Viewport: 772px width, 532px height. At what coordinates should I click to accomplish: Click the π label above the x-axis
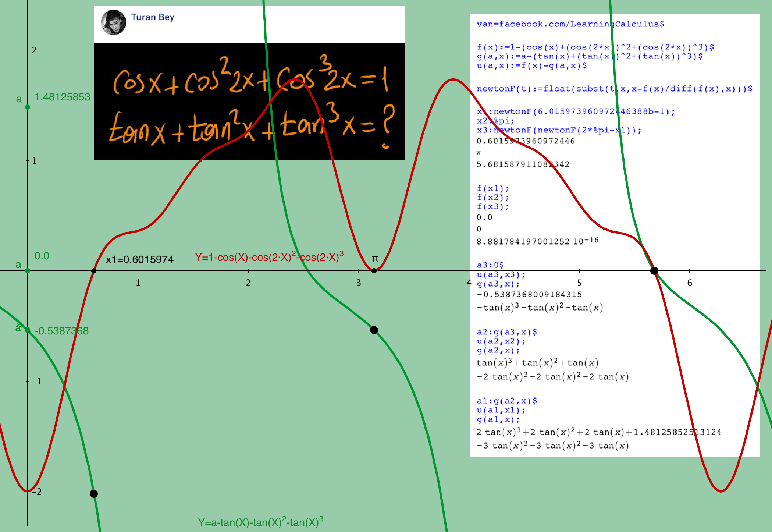(375, 258)
